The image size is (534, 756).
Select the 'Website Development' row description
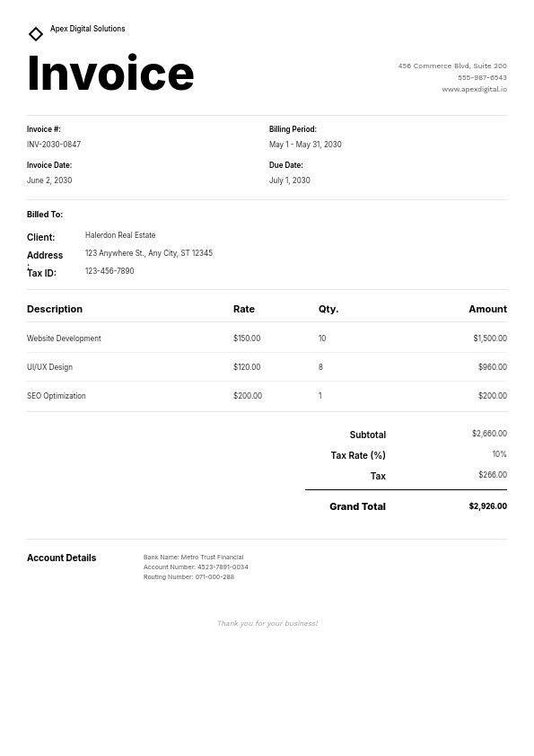tap(64, 338)
